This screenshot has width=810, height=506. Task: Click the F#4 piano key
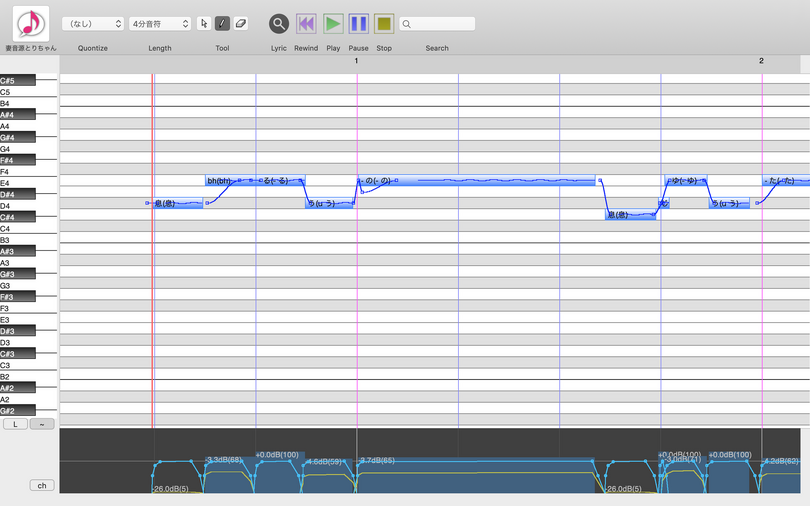pyautogui.click(x=18, y=160)
